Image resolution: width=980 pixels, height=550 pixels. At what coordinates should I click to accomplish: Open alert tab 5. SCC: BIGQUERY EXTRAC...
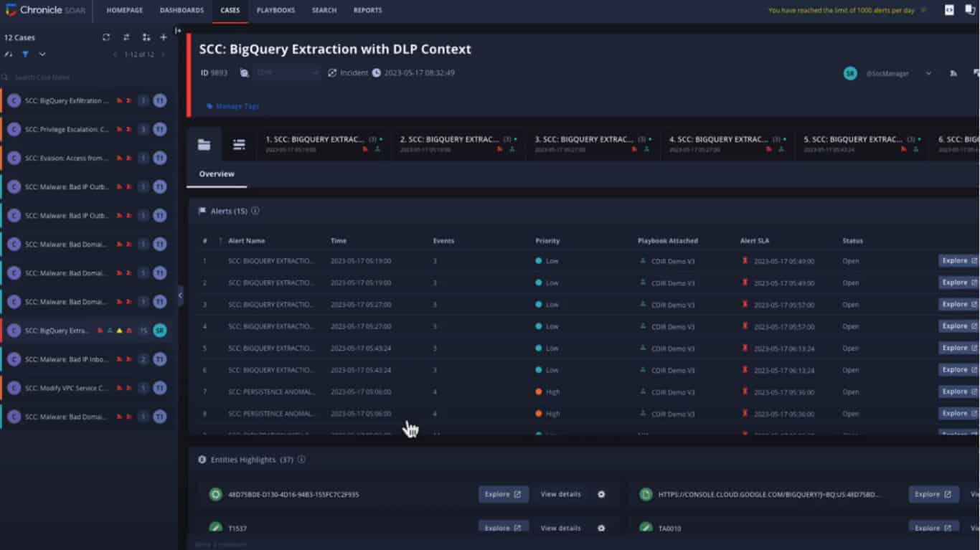tap(862, 144)
